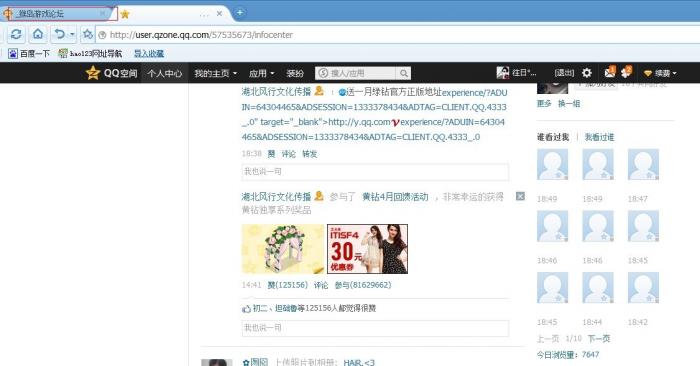Click the yellow user badge on first post
The image size is (700, 366).
point(319,91)
